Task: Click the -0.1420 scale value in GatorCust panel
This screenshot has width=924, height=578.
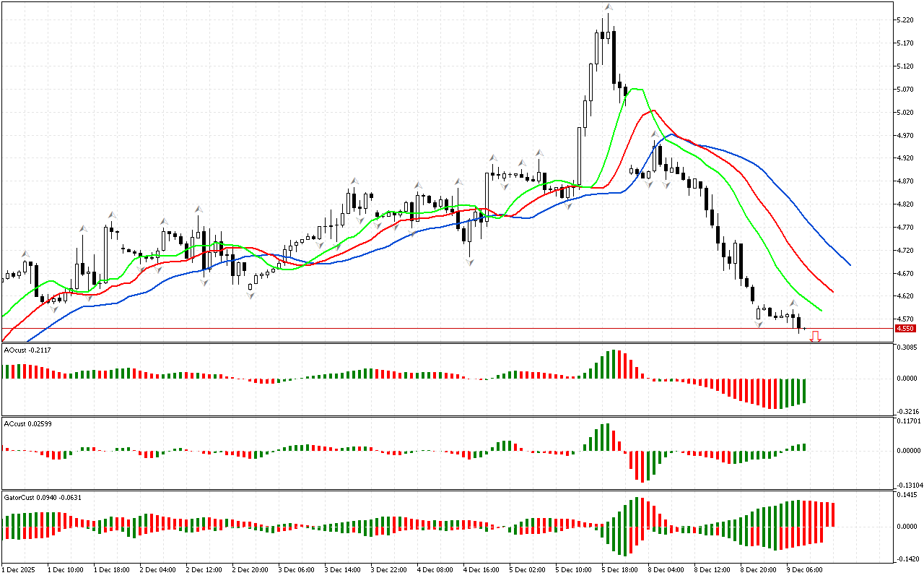Action: (x=907, y=558)
